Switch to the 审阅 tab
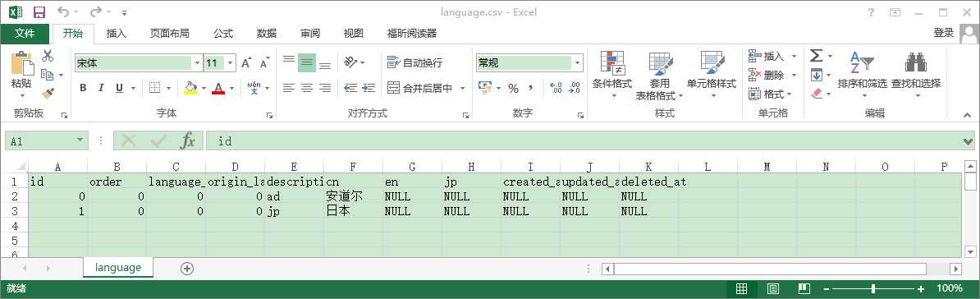This screenshot has height=299, width=980. (x=310, y=33)
